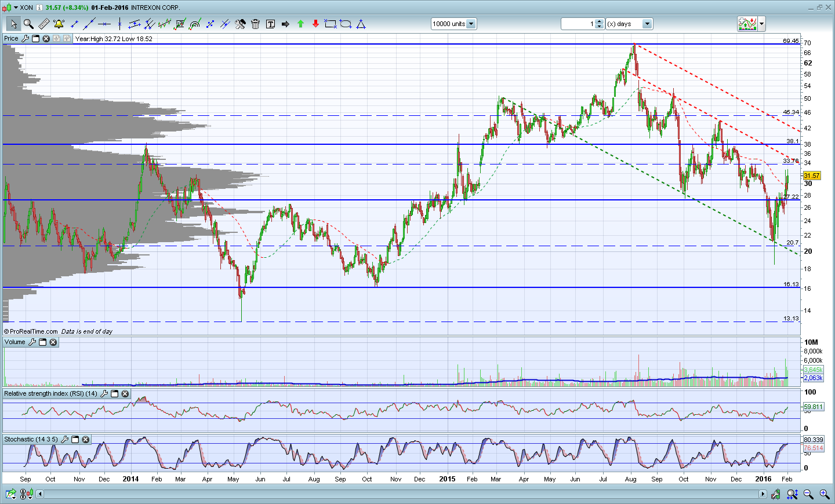
Task: Click the Volume panel label
Action: pyautogui.click(x=15, y=342)
